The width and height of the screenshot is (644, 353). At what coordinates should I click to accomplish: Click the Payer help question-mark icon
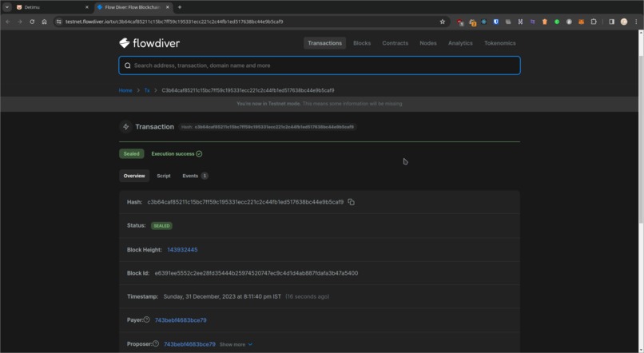tap(147, 319)
